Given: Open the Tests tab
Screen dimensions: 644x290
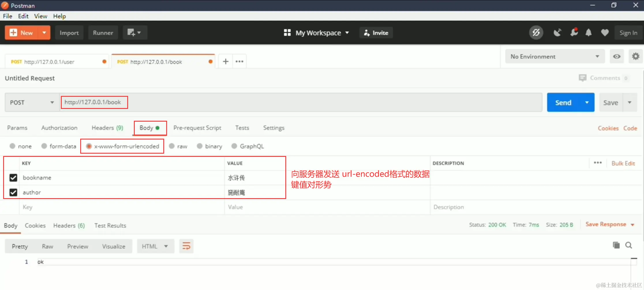Looking at the screenshot, I should click(242, 128).
